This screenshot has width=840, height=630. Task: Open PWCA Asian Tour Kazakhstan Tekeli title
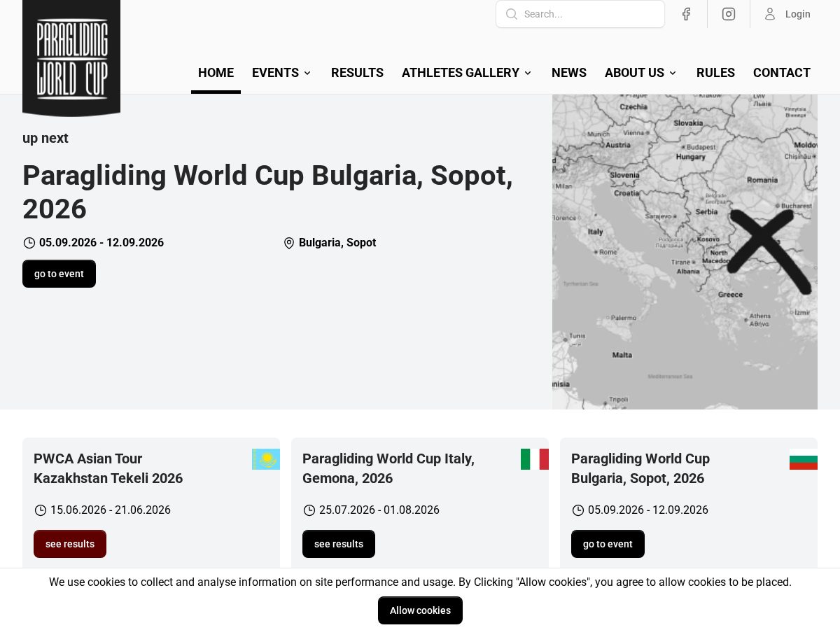(108, 468)
